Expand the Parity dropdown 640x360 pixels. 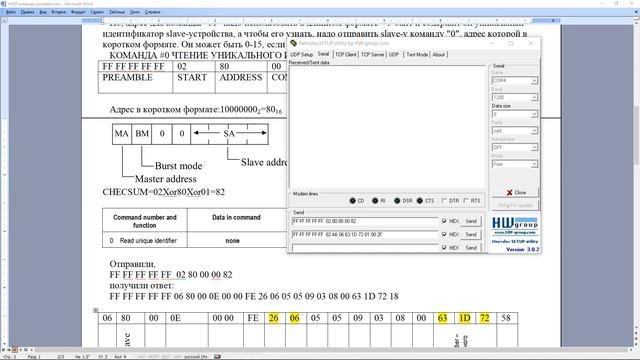(x=534, y=131)
